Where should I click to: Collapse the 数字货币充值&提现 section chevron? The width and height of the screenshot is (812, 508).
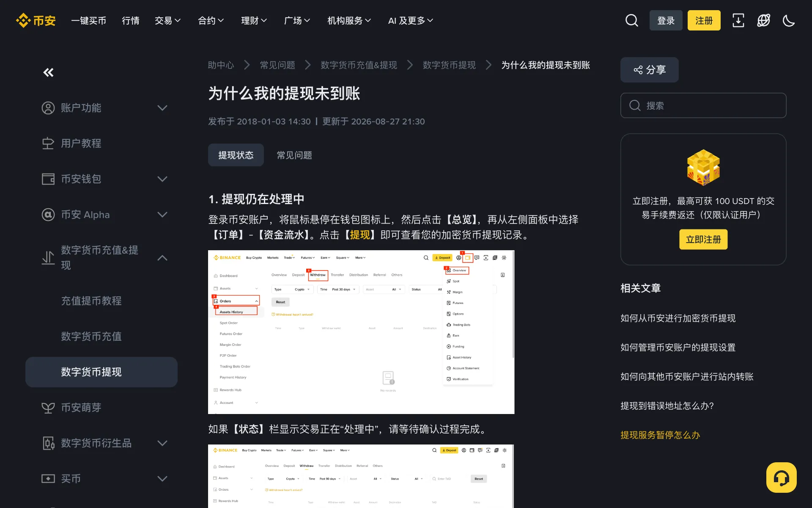[x=162, y=258]
